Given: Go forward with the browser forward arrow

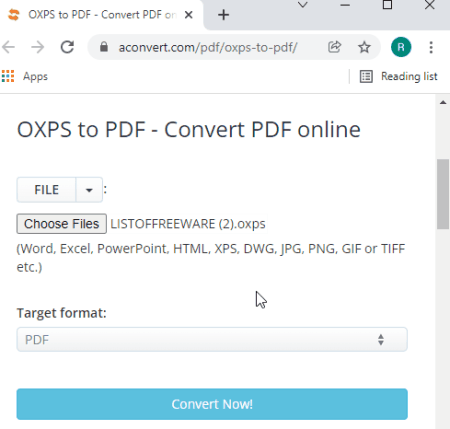Looking at the screenshot, I should [38, 47].
